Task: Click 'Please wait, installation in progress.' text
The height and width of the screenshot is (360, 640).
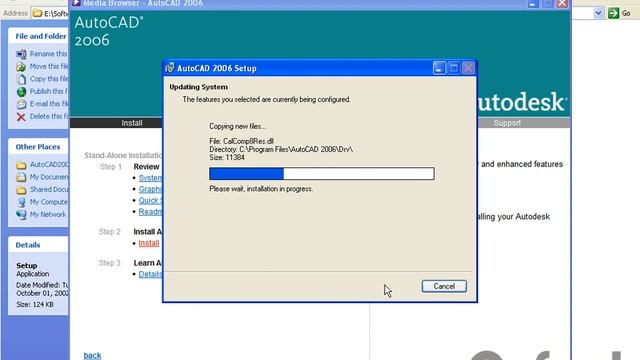Action: pyautogui.click(x=261, y=189)
